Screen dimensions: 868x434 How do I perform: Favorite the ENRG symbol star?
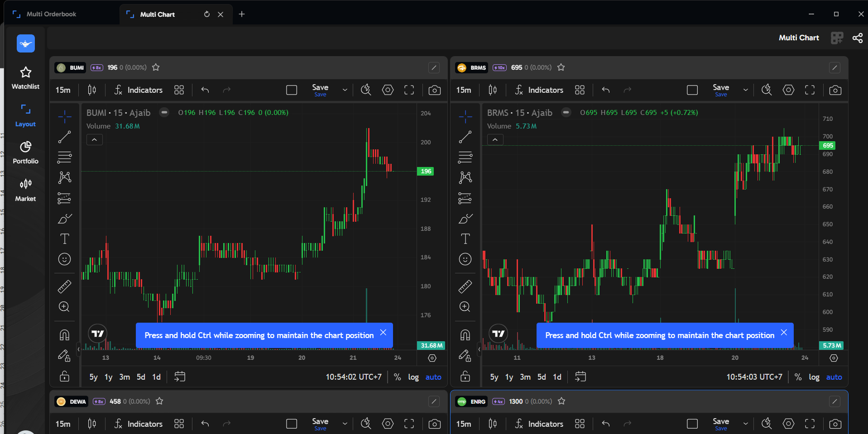561,401
